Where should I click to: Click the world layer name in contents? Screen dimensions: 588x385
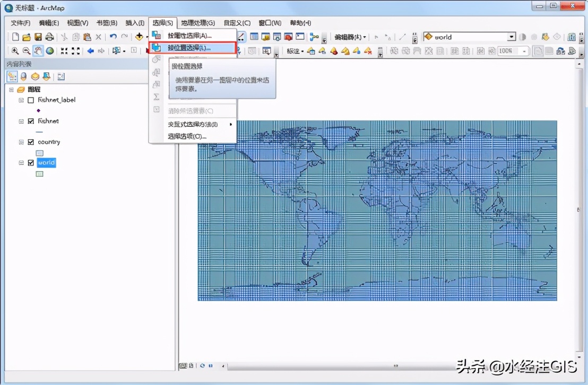pyautogui.click(x=46, y=163)
